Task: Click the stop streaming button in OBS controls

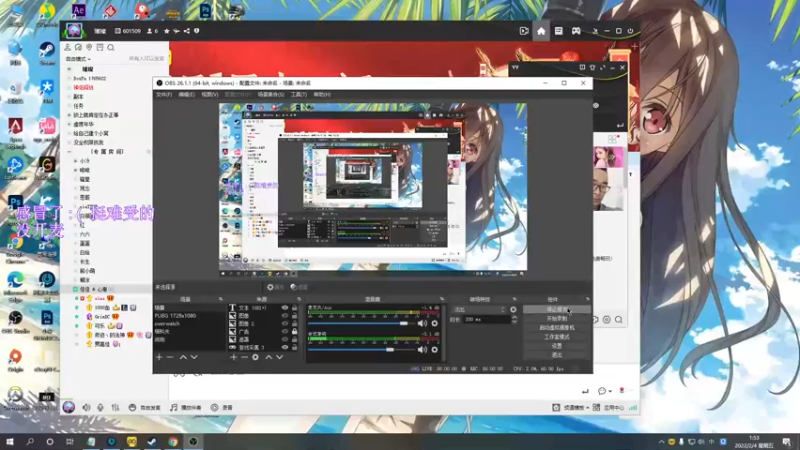Action: click(557, 309)
